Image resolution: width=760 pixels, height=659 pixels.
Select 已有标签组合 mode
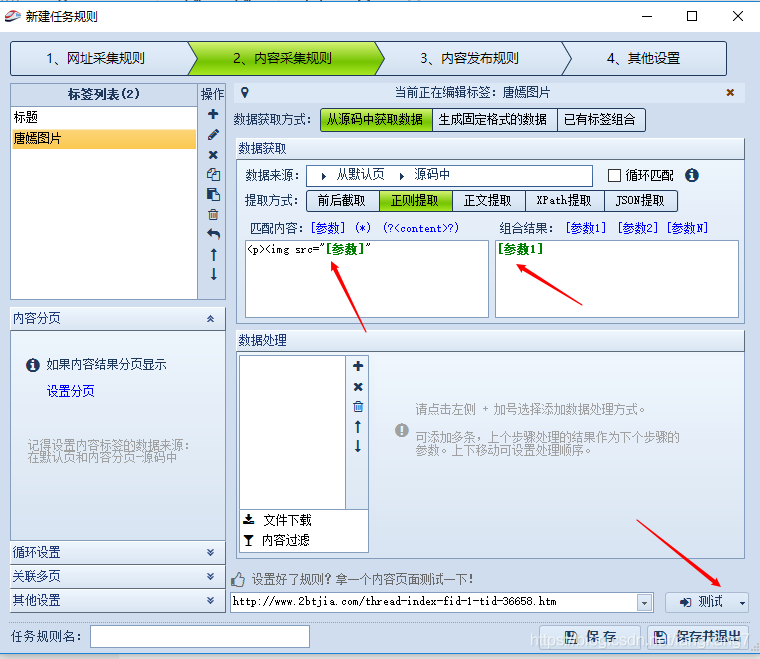601,120
